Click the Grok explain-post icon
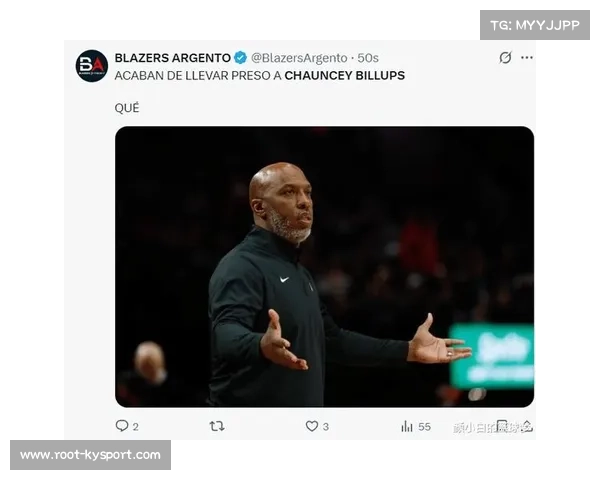The image size is (600, 480). [505, 58]
